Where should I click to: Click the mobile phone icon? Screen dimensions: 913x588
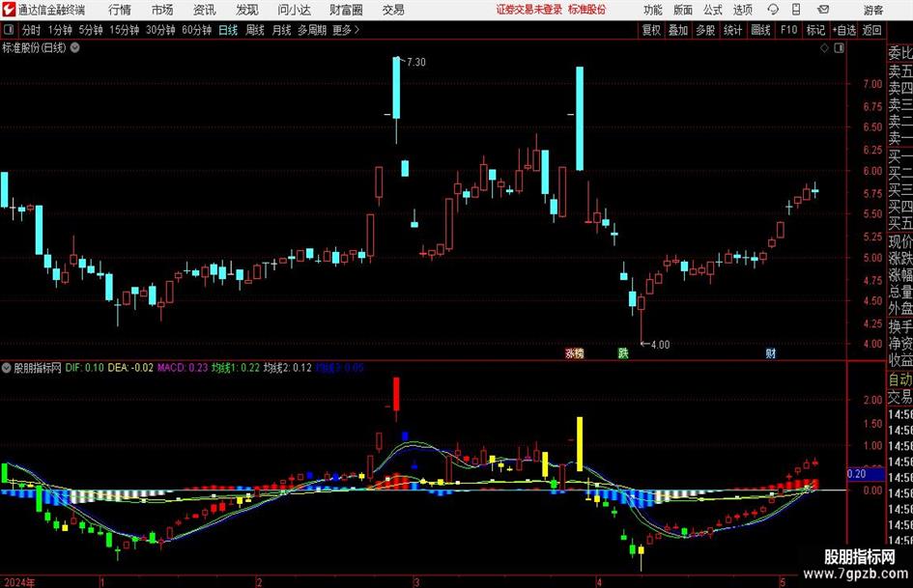(x=796, y=10)
